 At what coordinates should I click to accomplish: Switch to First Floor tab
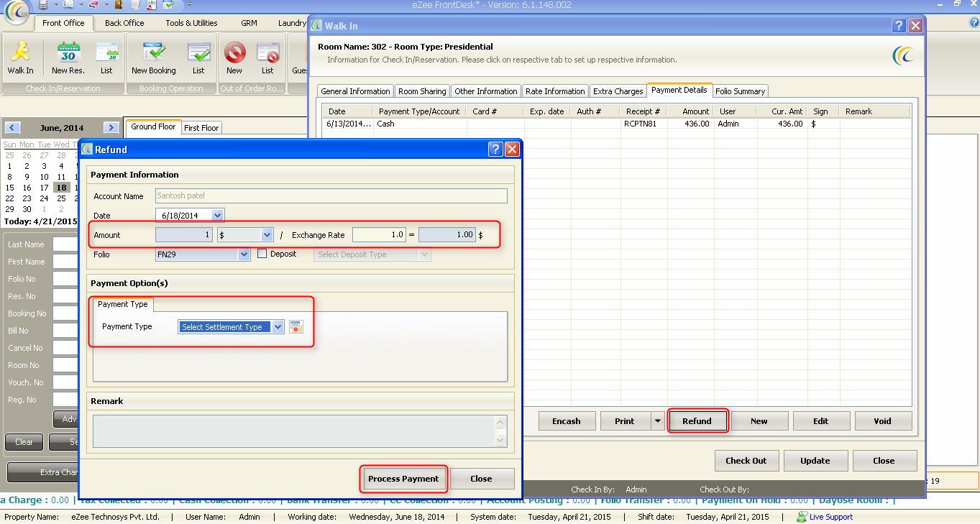pyautogui.click(x=201, y=128)
